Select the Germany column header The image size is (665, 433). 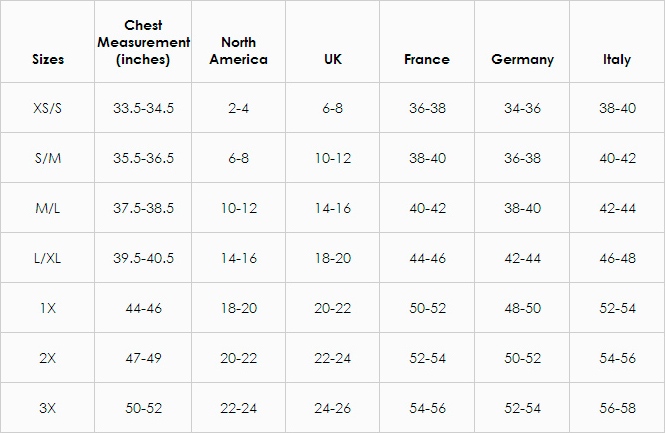[522, 59]
